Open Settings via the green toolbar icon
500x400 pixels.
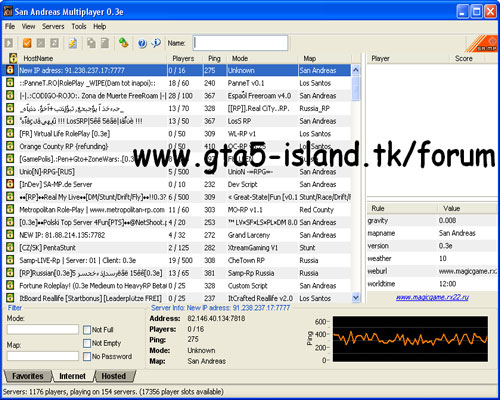coord(124,43)
